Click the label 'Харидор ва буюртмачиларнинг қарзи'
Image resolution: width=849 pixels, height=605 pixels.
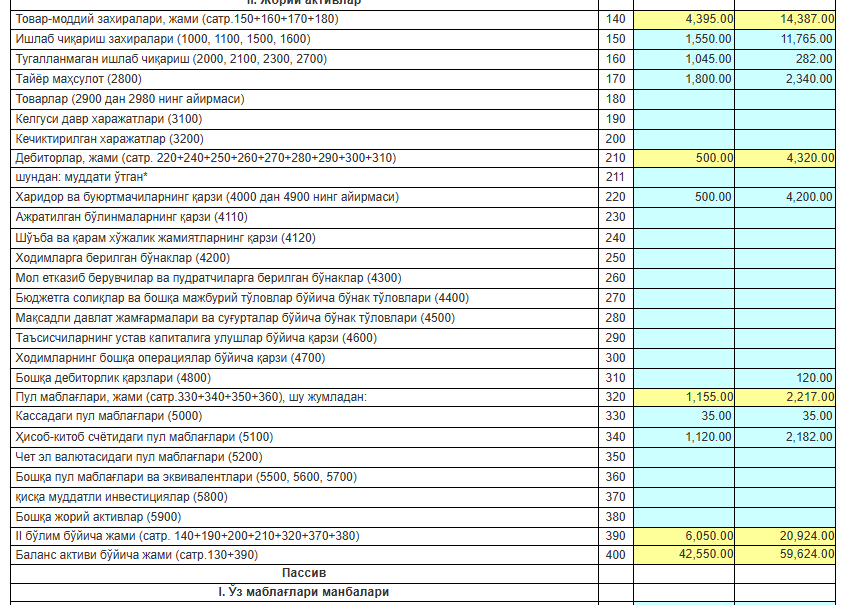coord(119,197)
